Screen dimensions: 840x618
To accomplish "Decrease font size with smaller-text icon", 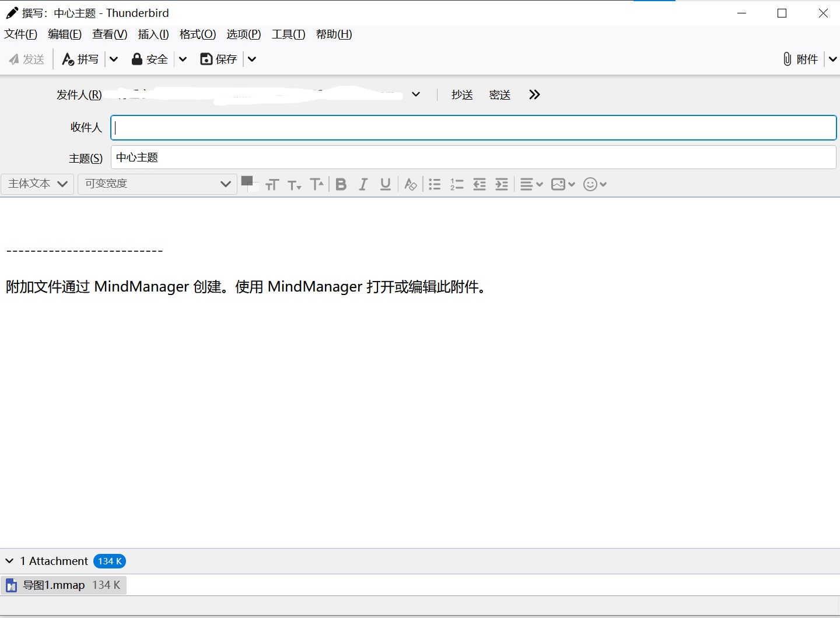I will (295, 185).
